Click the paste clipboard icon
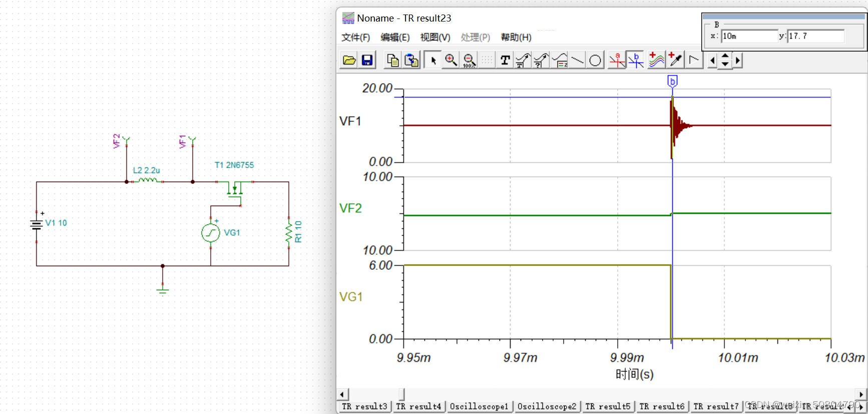Screen dimensions: 868x414 411,61
